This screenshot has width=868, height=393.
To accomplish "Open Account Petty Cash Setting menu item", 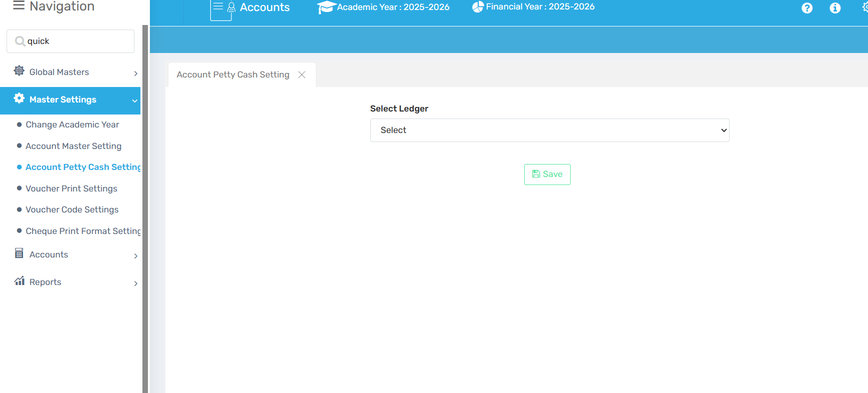I will (x=83, y=167).
